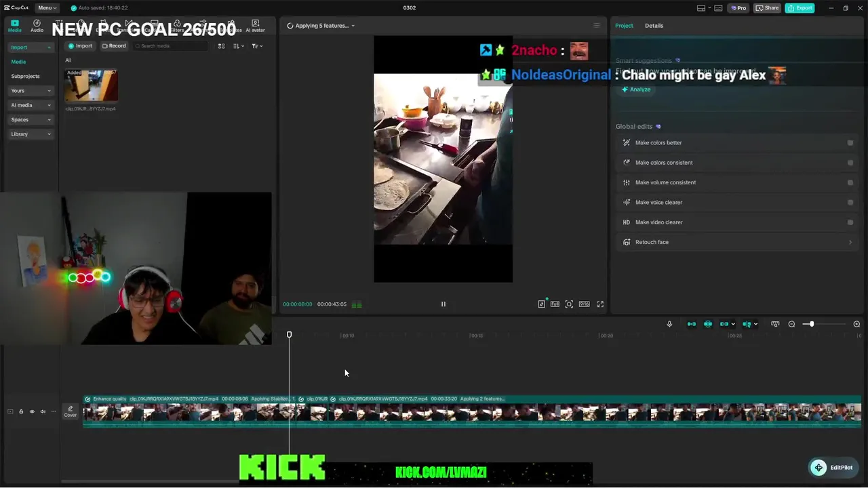Switch media view to grid layout
The width and height of the screenshot is (868, 488).
click(221, 46)
